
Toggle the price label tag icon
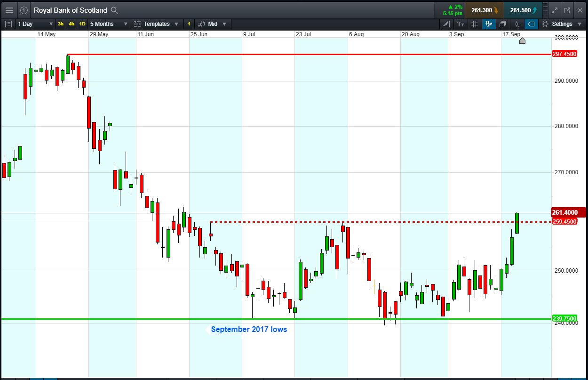(531, 24)
